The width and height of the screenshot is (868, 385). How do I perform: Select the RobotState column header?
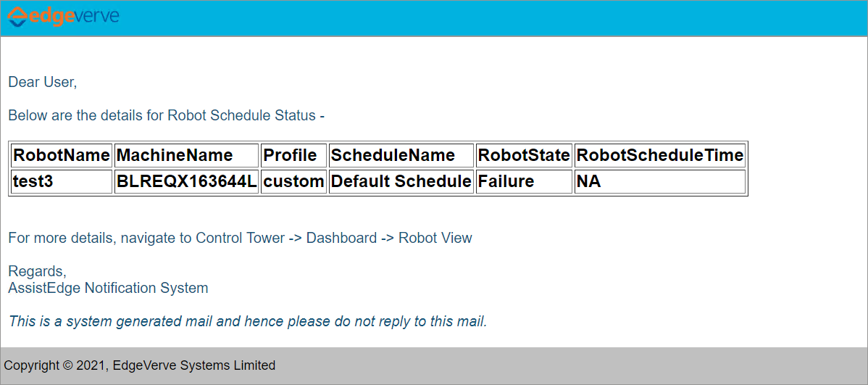click(524, 156)
